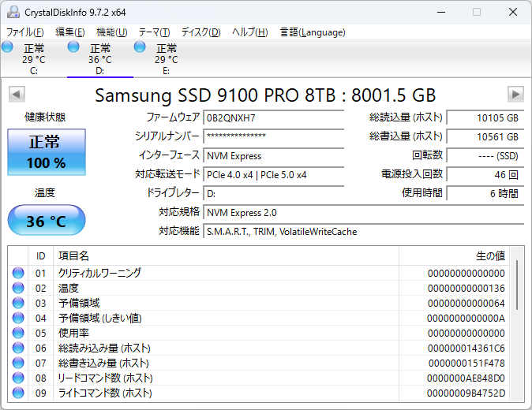
Task: Select the 使用率 attribute row
Action: point(259,333)
